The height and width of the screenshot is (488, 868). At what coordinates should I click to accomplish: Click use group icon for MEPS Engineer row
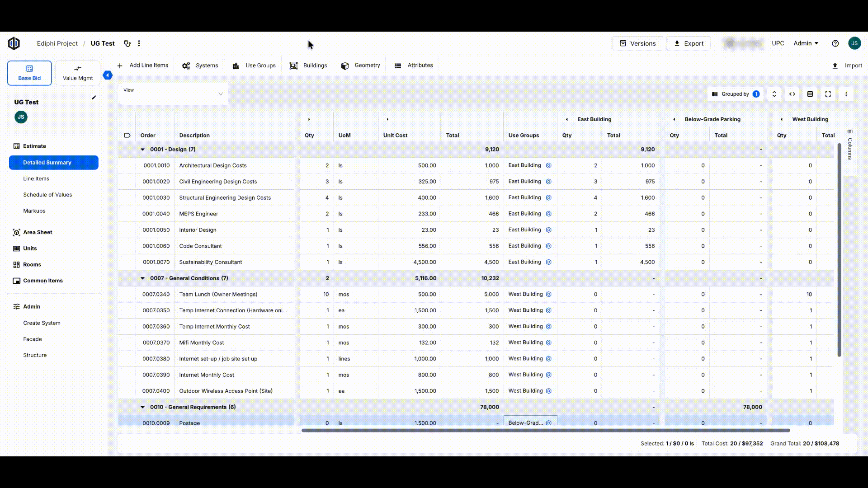(548, 214)
